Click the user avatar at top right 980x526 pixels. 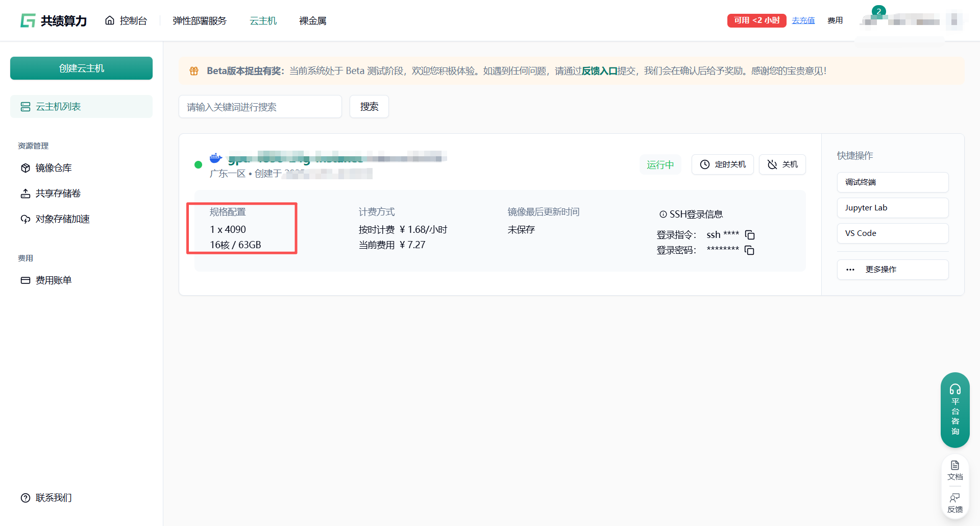pyautogui.click(x=954, y=21)
